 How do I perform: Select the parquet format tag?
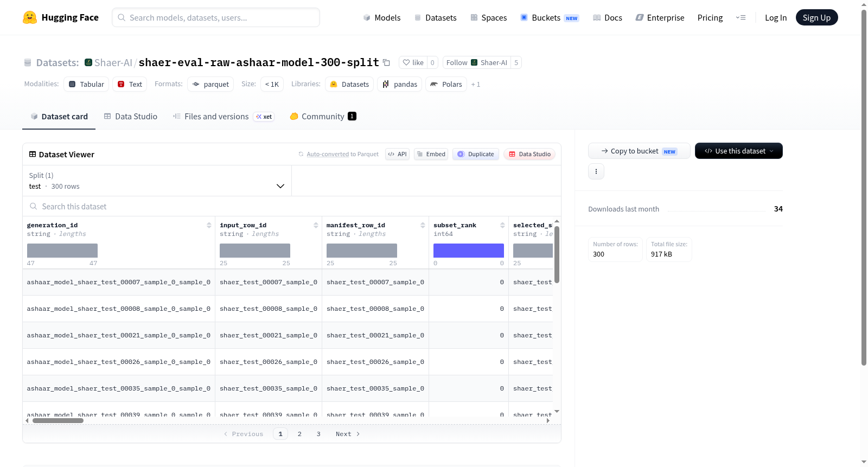click(x=210, y=84)
